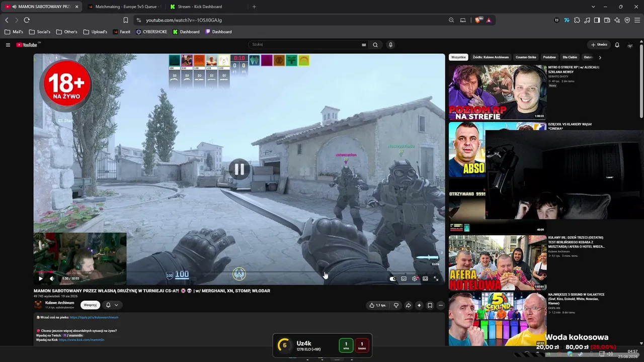The image size is (644, 362).
Task: Open the CYBERSHOKE bookmark
Action: (x=152, y=32)
